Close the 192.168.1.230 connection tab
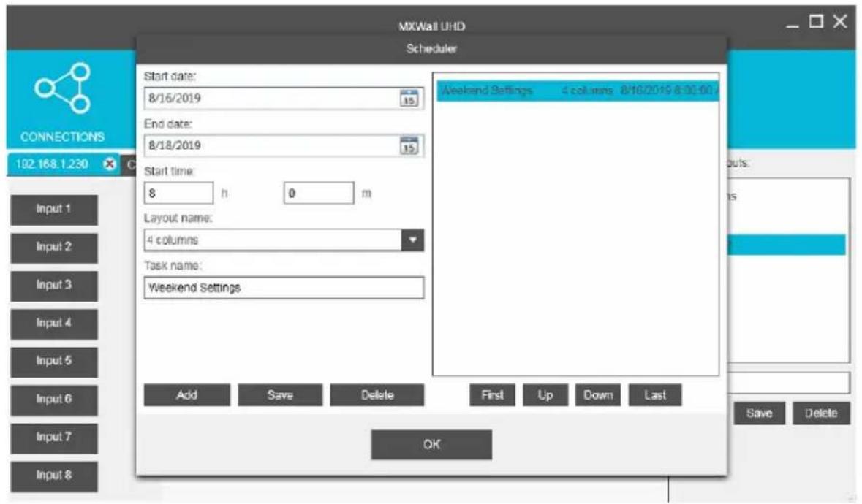The height and width of the screenshot is (504, 862). tap(110, 164)
